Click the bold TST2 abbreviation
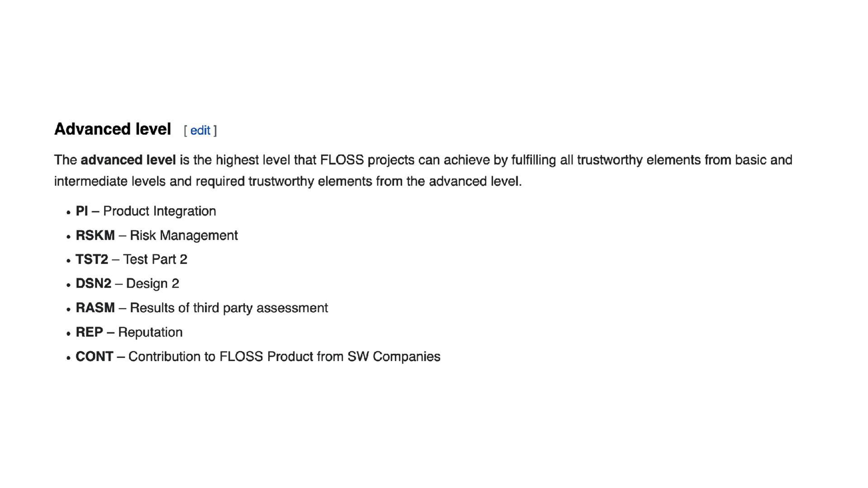The width and height of the screenshot is (868, 488). click(92, 259)
